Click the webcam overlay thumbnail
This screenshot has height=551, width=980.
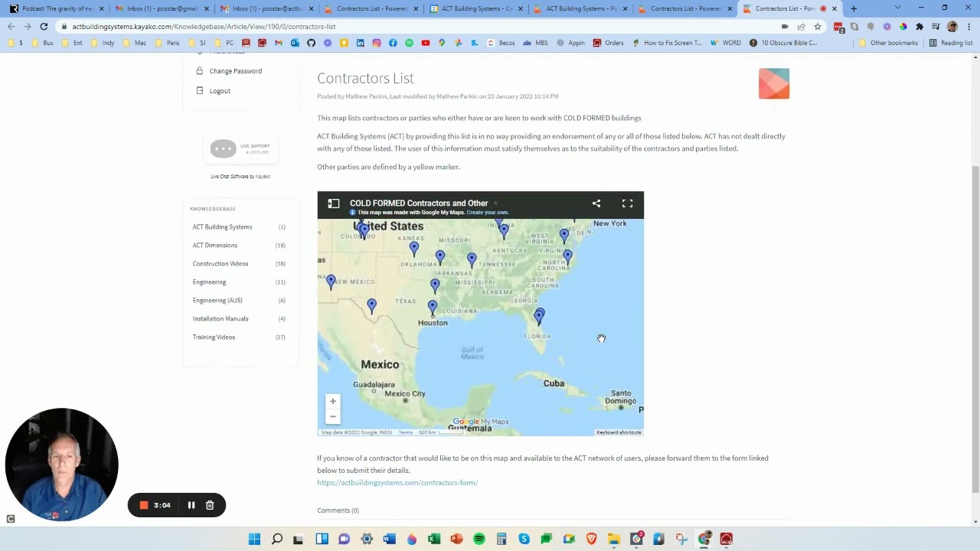(61, 465)
